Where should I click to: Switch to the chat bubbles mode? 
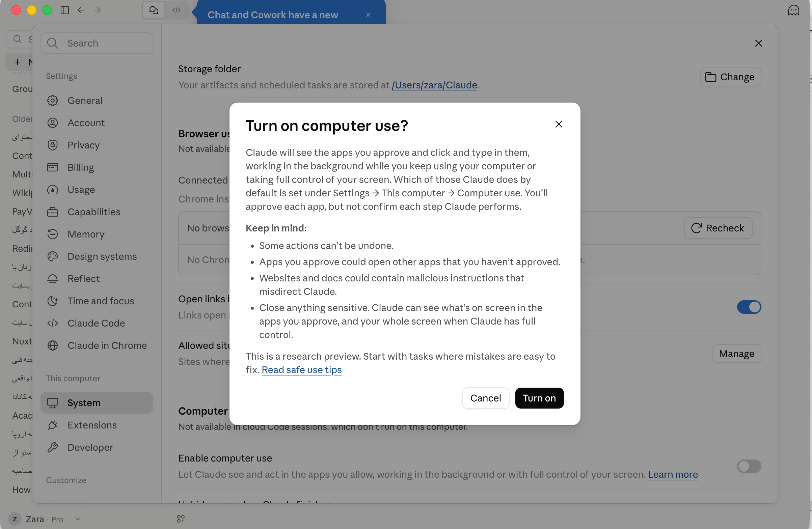click(x=154, y=10)
